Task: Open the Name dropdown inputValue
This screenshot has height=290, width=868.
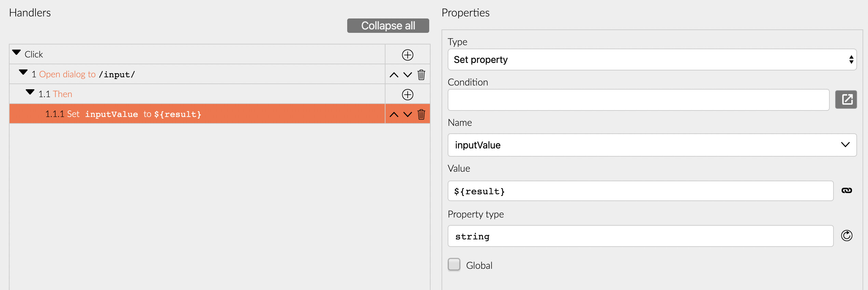Action: [652, 145]
